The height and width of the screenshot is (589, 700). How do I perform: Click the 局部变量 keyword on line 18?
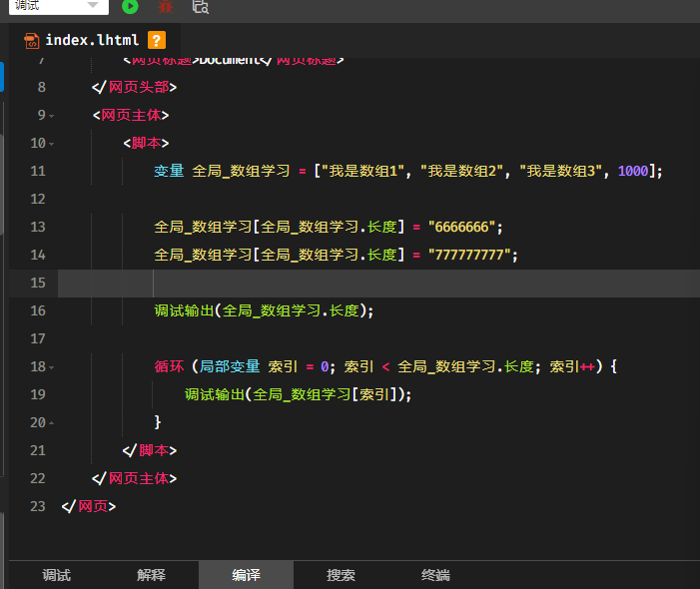(230, 366)
